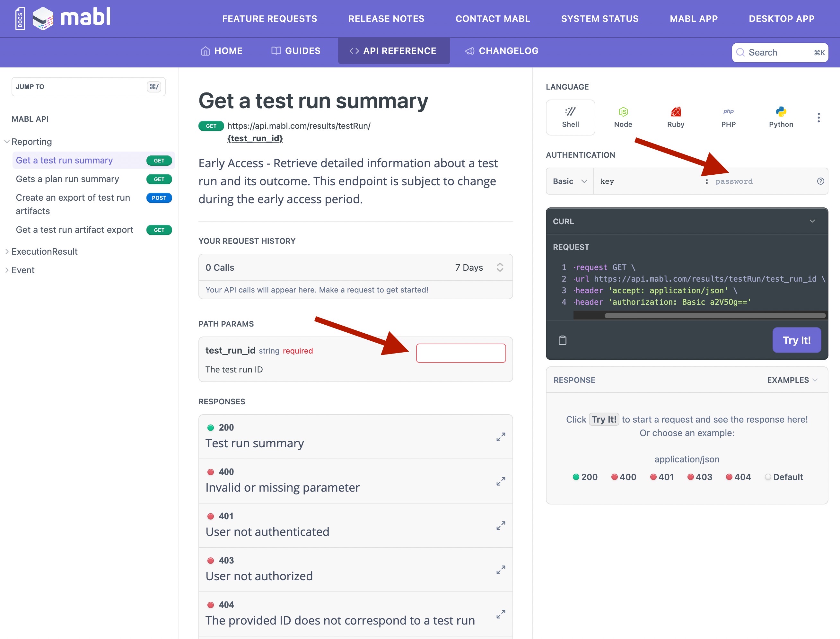Select the 200 response example
This screenshot has height=639, width=840.
pos(585,477)
